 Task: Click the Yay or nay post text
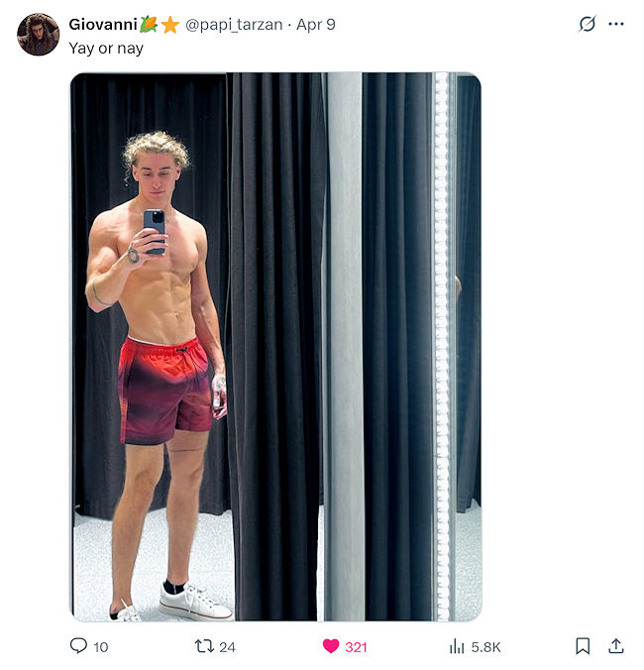click(106, 49)
